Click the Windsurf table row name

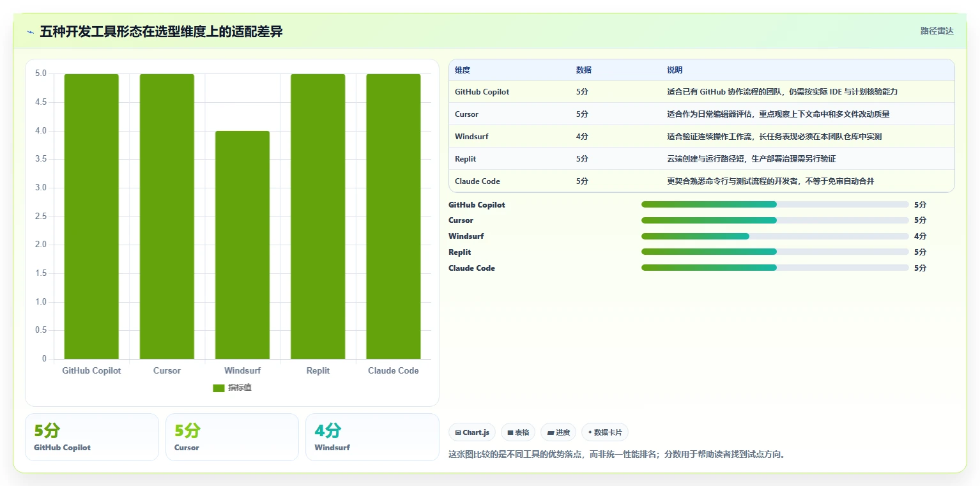[472, 137]
